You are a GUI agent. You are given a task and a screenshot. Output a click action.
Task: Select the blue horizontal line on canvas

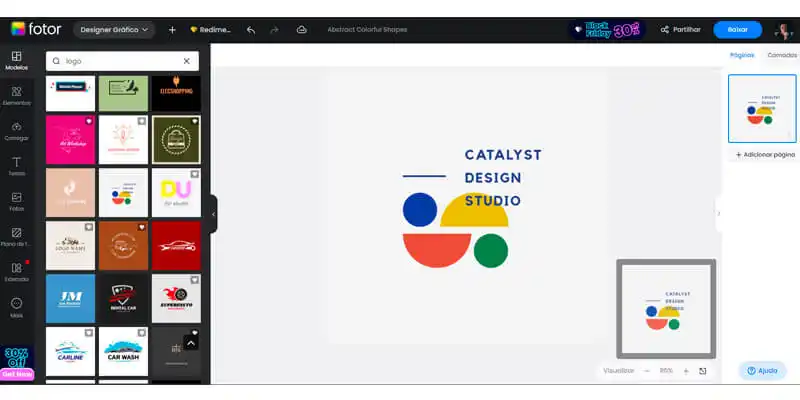tap(424, 176)
